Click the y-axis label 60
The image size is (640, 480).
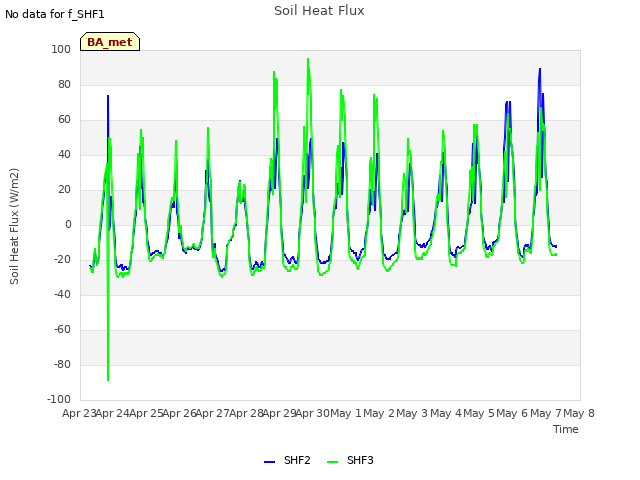coord(64,120)
